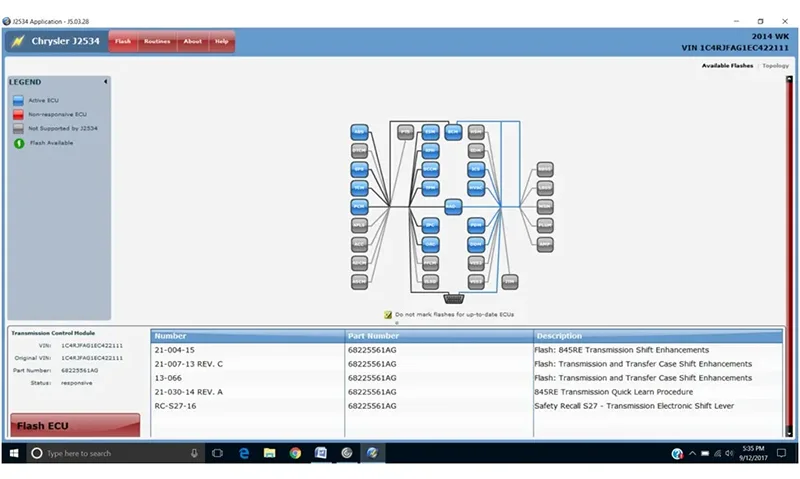Select flash row 21-004-15
This screenshot has width=800, height=479.
[466, 350]
